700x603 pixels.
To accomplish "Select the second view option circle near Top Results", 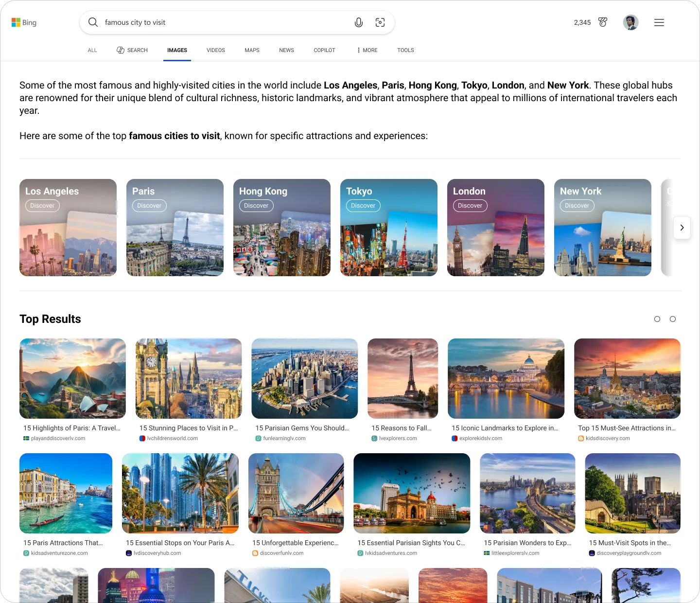I will click(x=673, y=319).
